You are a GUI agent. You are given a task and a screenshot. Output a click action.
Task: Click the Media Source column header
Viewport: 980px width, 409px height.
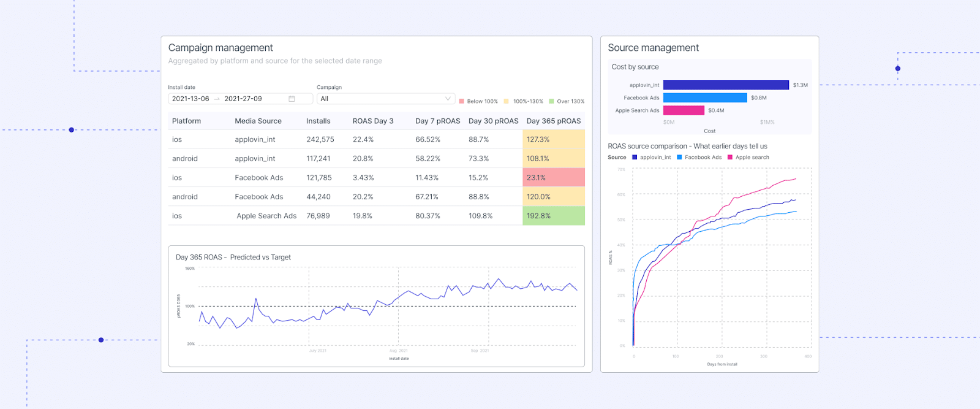click(258, 121)
